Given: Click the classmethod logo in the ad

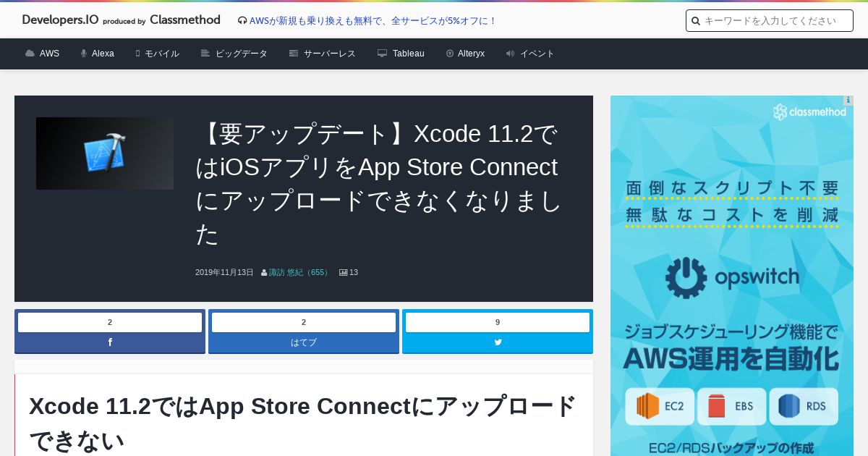Looking at the screenshot, I should tap(809, 112).
